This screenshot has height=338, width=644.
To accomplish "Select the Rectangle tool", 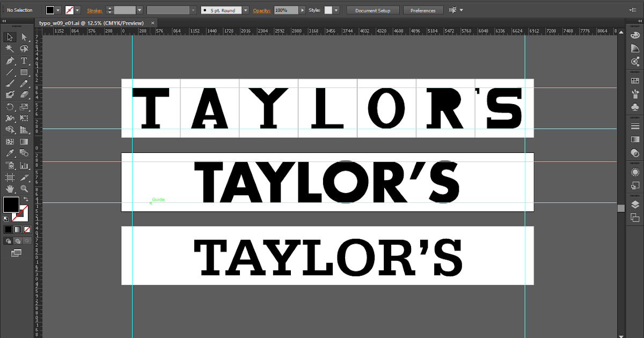I will [25, 72].
